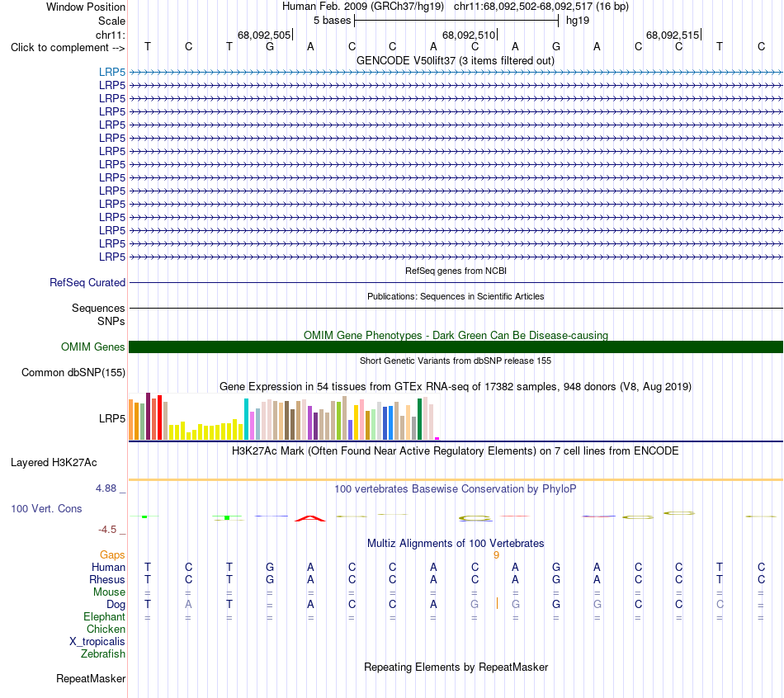The width and height of the screenshot is (784, 698).
Task: Click the Gaps row label
Action: click(112, 555)
